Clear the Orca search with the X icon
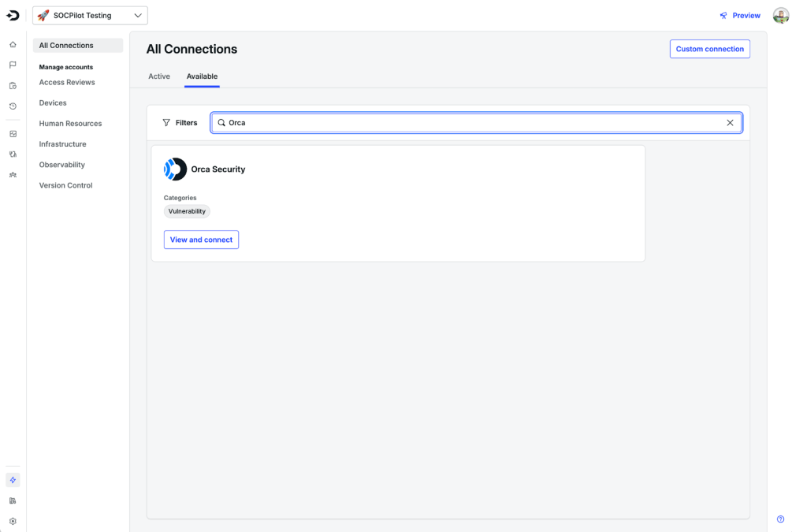This screenshot has height=532, width=792. pyautogui.click(x=730, y=122)
